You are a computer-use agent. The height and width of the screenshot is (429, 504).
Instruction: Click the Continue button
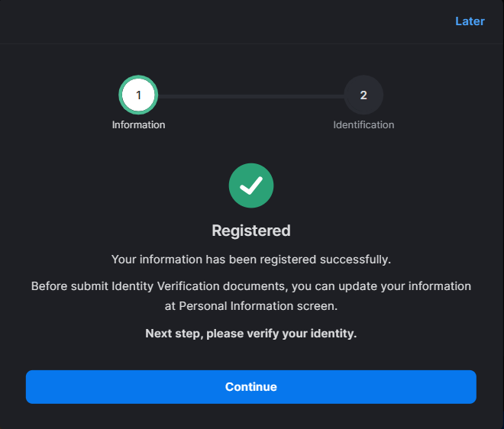point(251,387)
